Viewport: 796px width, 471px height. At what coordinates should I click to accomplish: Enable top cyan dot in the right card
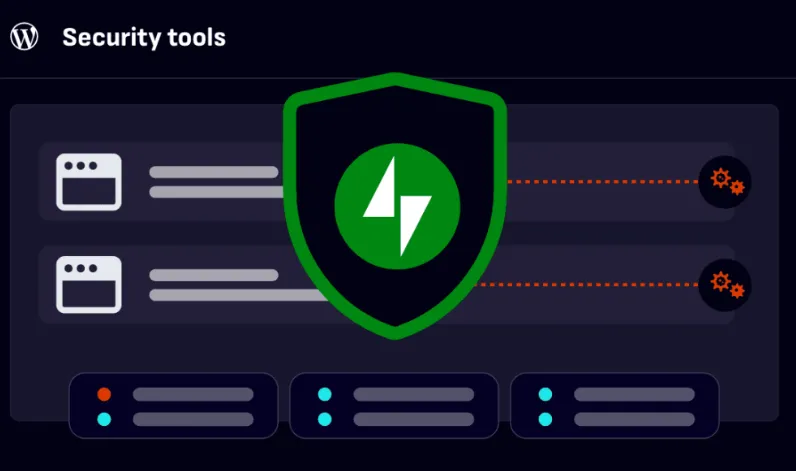click(x=545, y=394)
